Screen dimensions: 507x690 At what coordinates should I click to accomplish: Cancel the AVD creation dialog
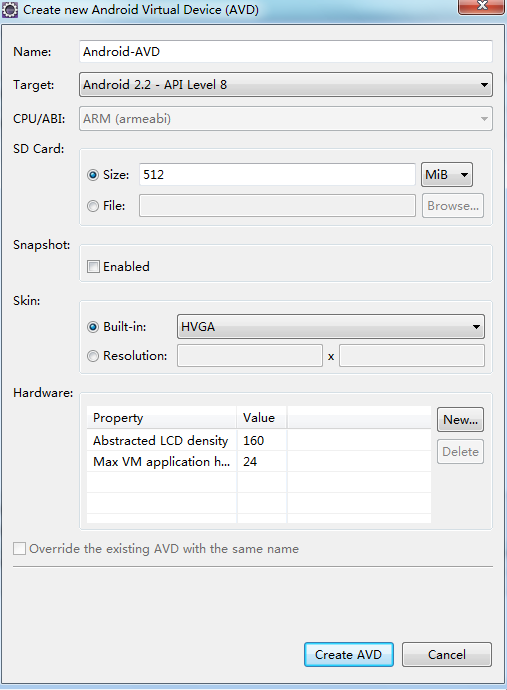(x=447, y=654)
